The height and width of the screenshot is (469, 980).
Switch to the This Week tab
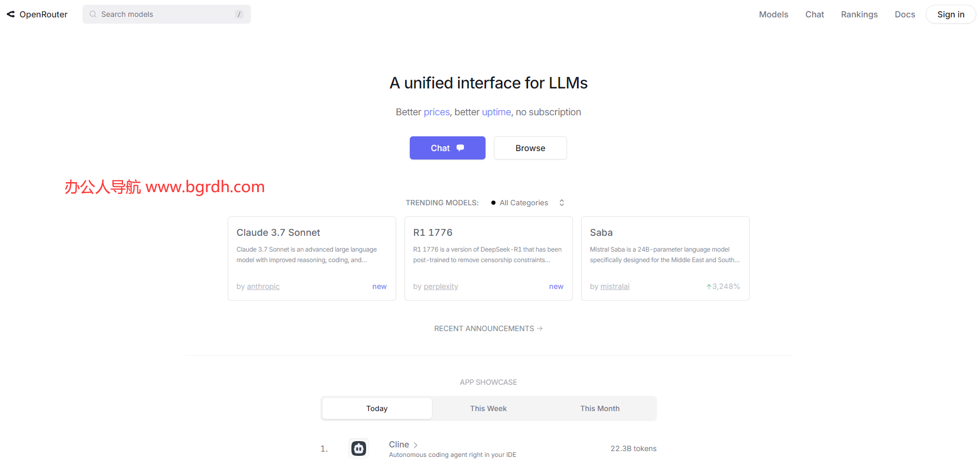coord(488,408)
